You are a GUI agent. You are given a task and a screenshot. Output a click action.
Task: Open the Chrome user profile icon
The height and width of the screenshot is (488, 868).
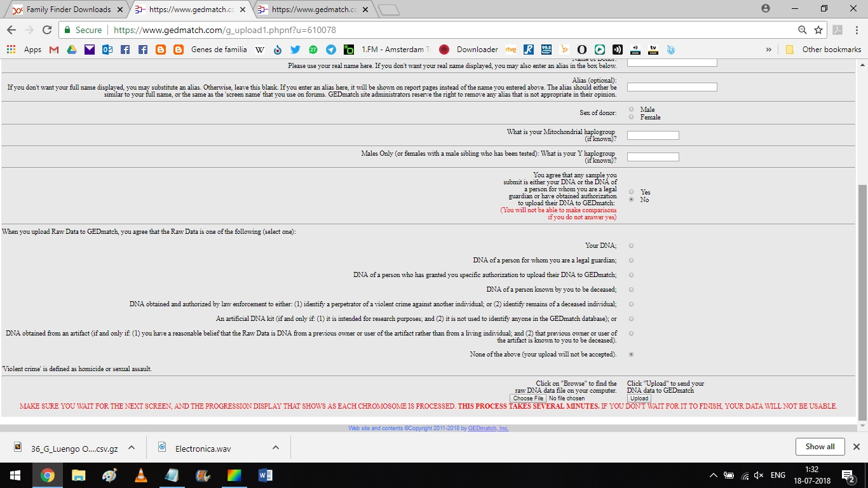[765, 8]
